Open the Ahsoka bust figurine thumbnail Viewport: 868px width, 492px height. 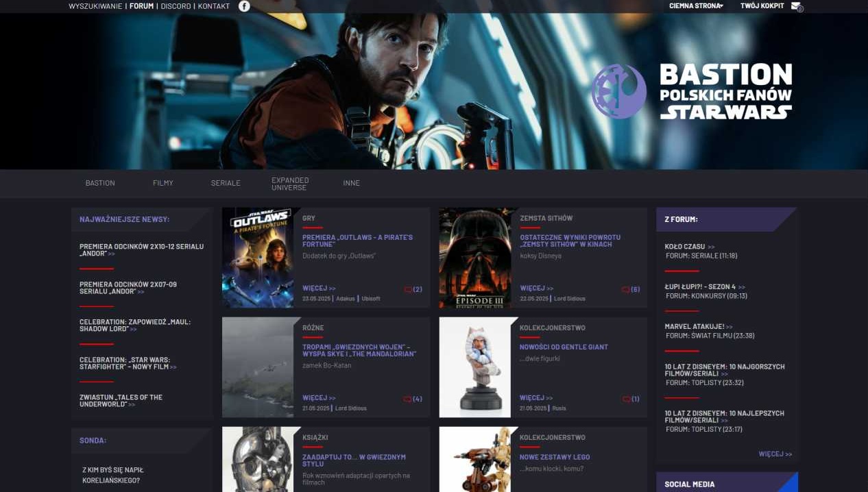475,367
